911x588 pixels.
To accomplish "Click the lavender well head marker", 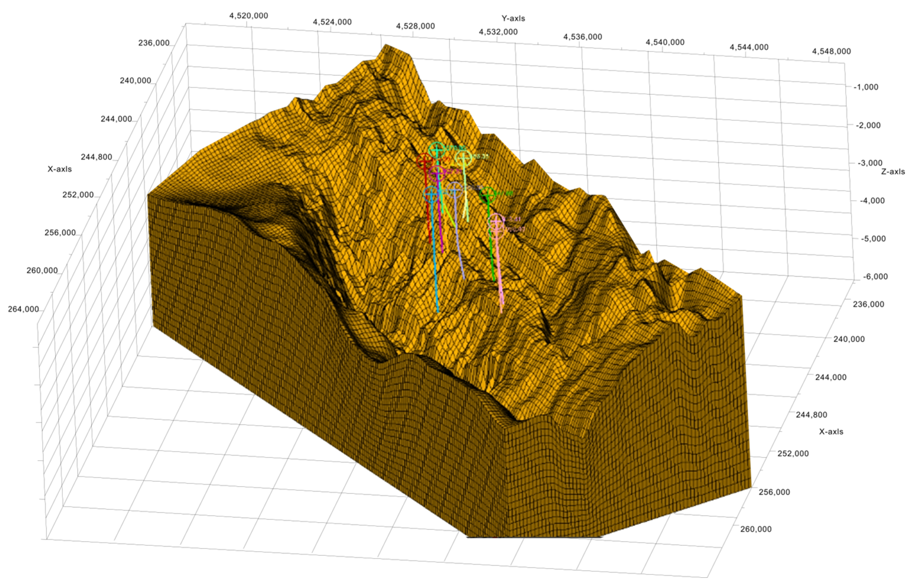I will 455,190.
